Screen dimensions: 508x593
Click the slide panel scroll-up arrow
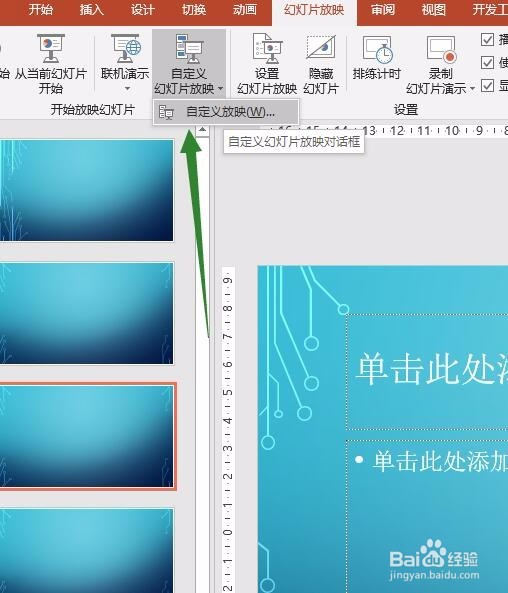[x=202, y=130]
